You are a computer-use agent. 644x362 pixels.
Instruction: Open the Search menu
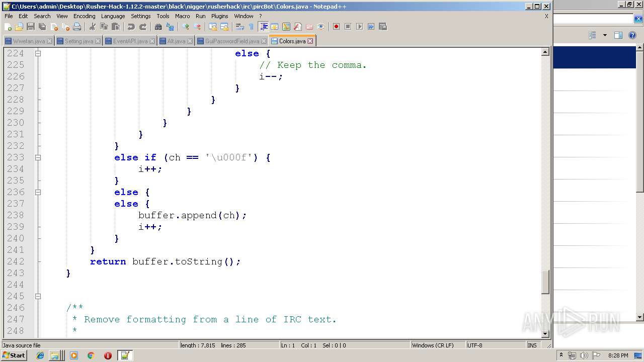tap(42, 16)
